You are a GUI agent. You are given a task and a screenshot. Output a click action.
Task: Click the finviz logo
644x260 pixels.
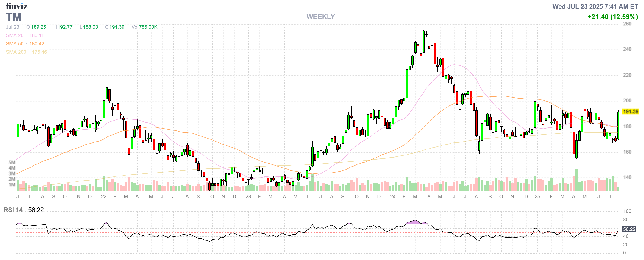[16, 6]
